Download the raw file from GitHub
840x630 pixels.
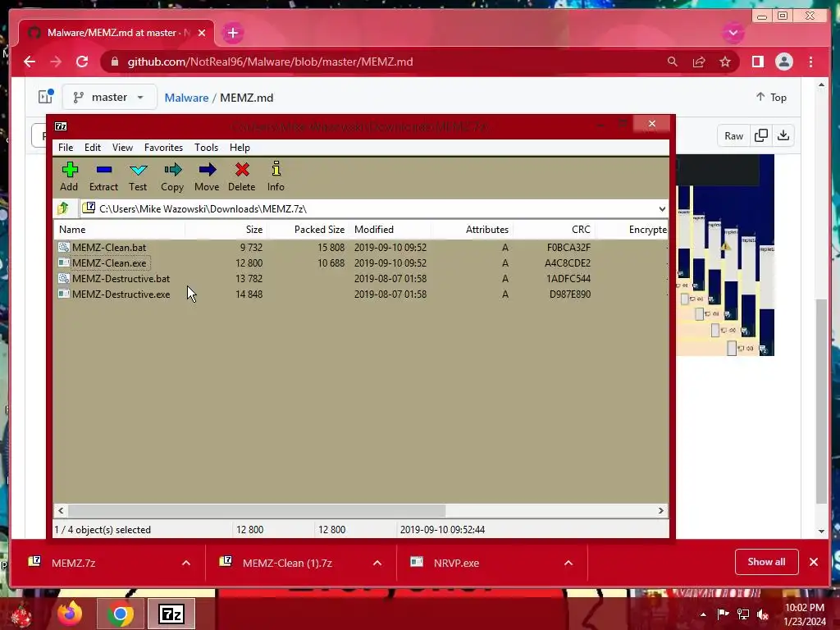(783, 135)
